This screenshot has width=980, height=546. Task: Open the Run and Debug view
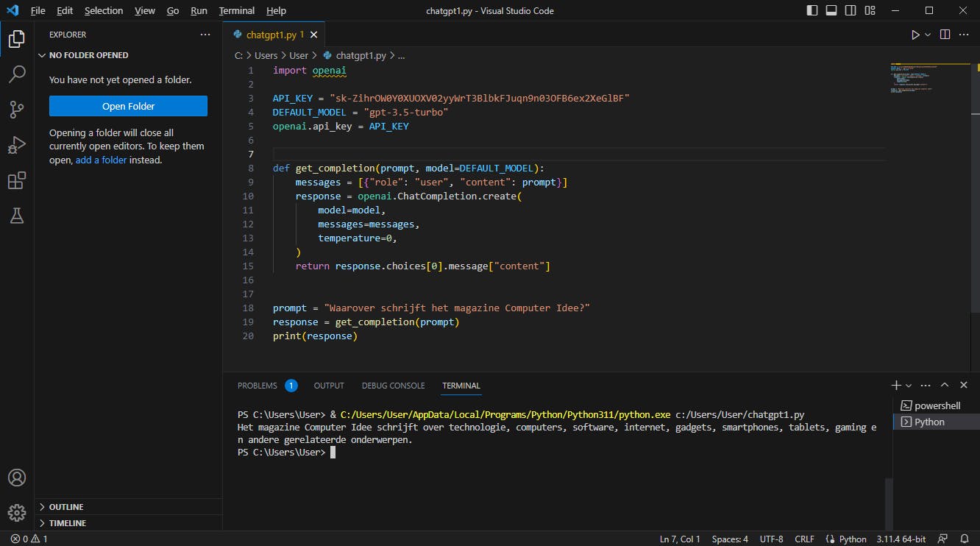coord(16,145)
